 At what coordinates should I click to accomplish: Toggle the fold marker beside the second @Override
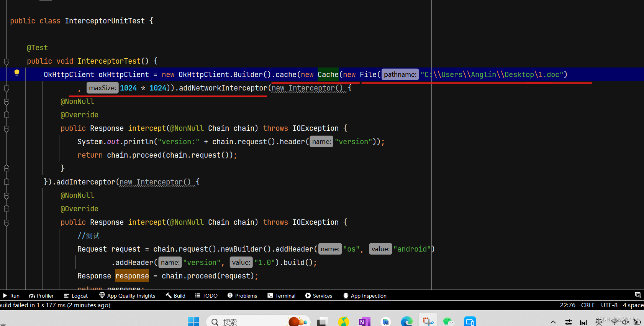[7, 208]
